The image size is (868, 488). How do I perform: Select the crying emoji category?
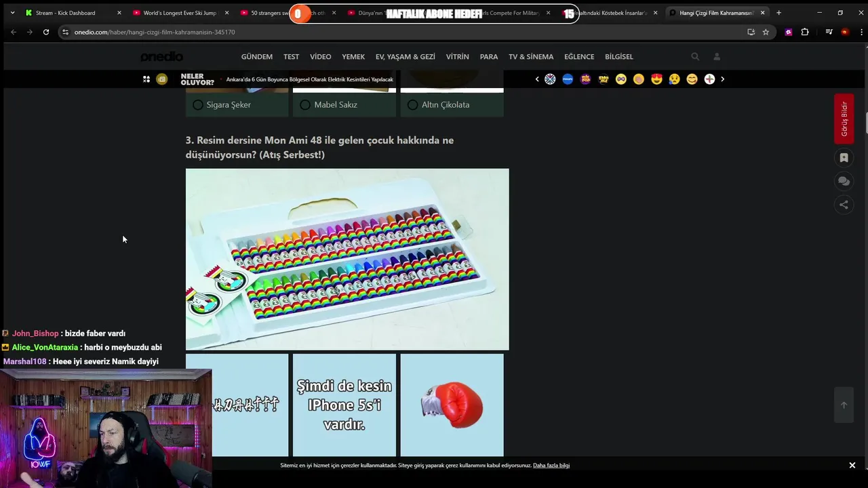click(x=674, y=79)
